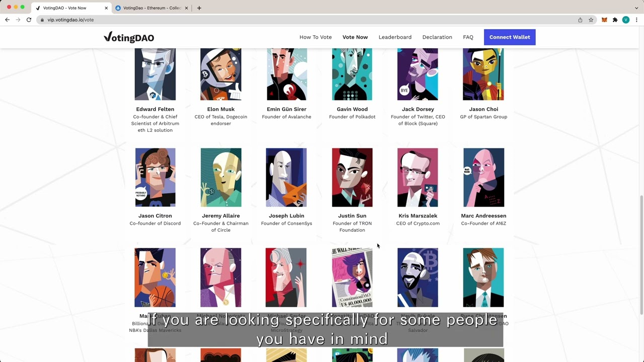Focus the address bar showing vip.votingdao.io/vote
This screenshot has width=644, height=362.
(307, 20)
